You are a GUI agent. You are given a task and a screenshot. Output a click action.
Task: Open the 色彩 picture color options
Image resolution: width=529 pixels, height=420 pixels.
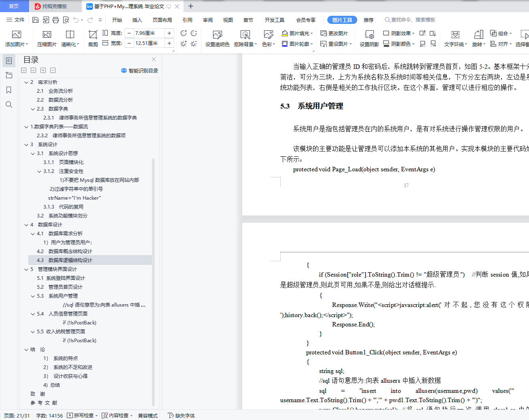pos(269,39)
